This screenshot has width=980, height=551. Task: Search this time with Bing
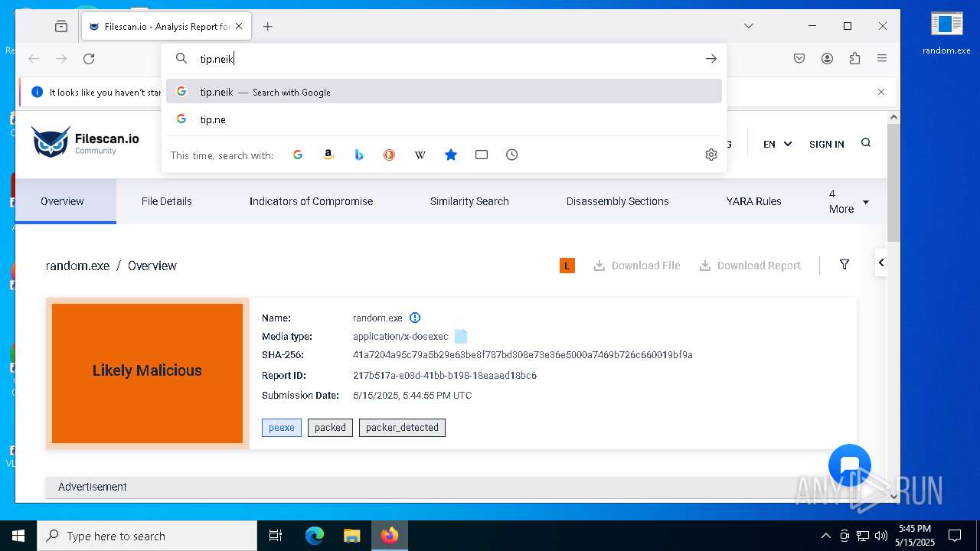pyautogui.click(x=359, y=155)
